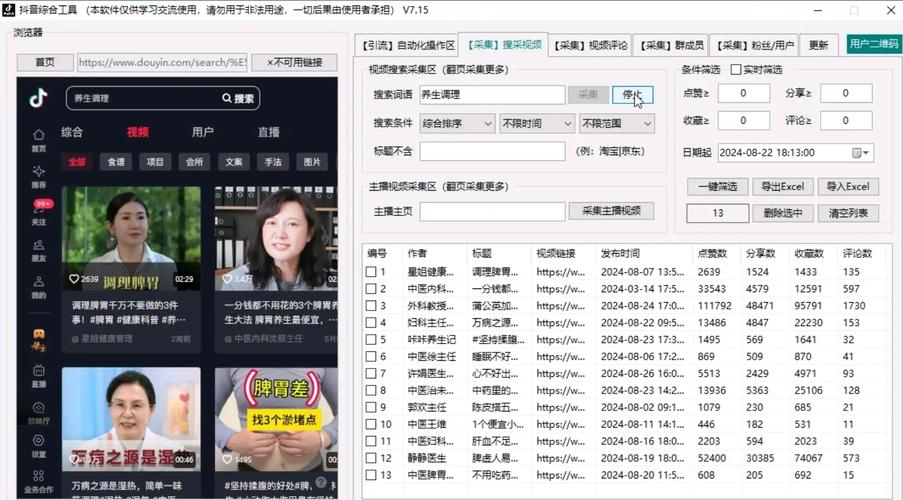Click the 清空列表 button
Image resolution: width=903 pixels, height=500 pixels.
848,213
